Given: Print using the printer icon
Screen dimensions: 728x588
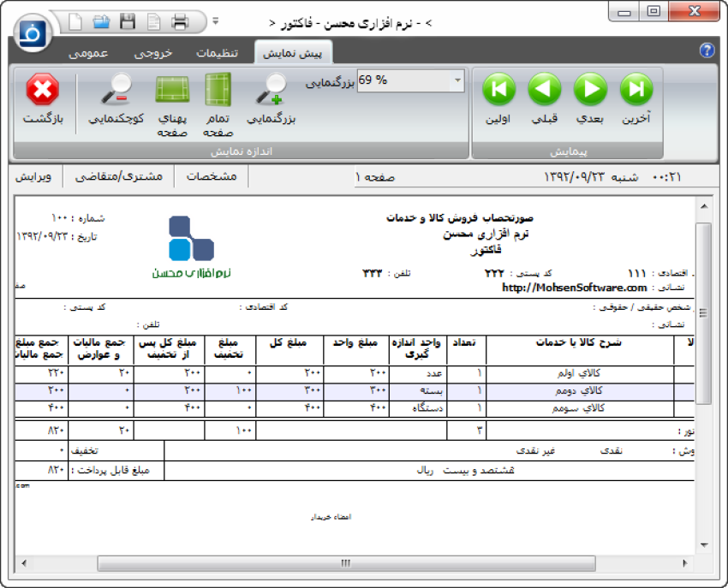Looking at the screenshot, I should pos(180,21).
